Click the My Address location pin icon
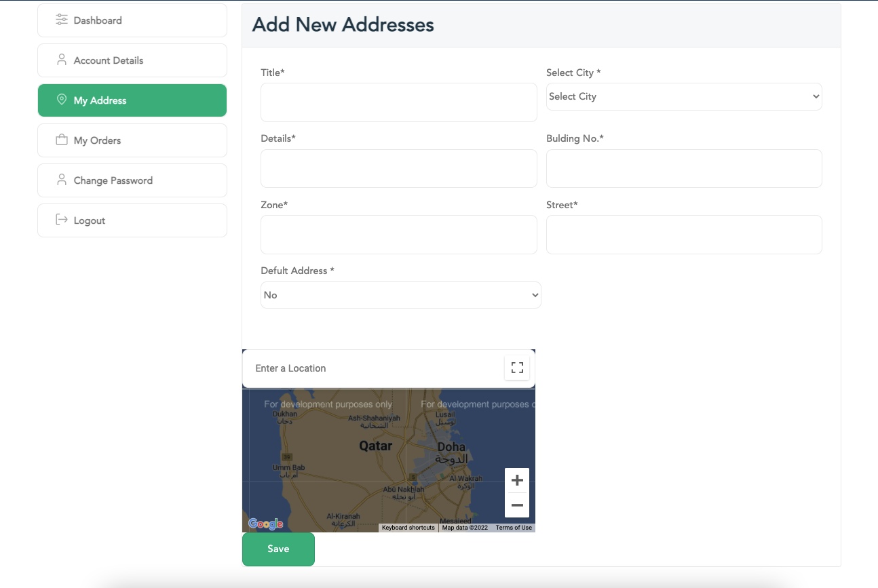 (x=62, y=100)
